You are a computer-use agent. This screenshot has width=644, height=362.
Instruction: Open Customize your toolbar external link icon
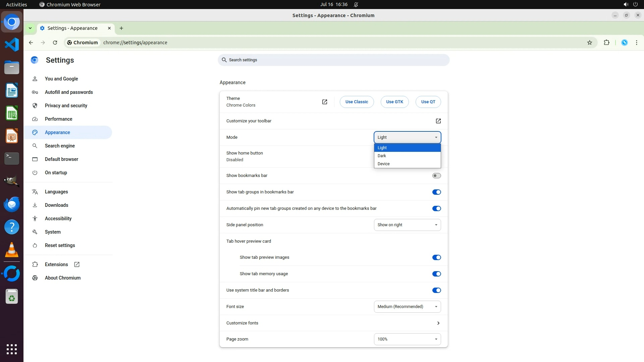(438, 121)
